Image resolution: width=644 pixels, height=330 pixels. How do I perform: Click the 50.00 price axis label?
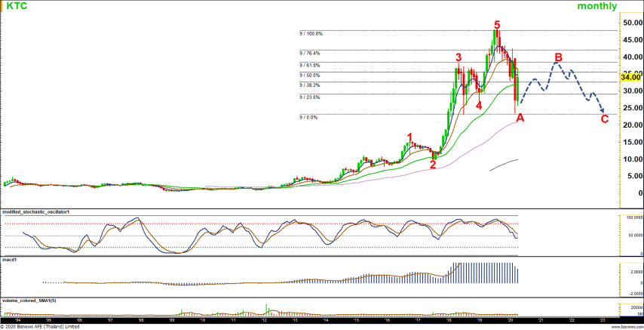click(x=632, y=23)
